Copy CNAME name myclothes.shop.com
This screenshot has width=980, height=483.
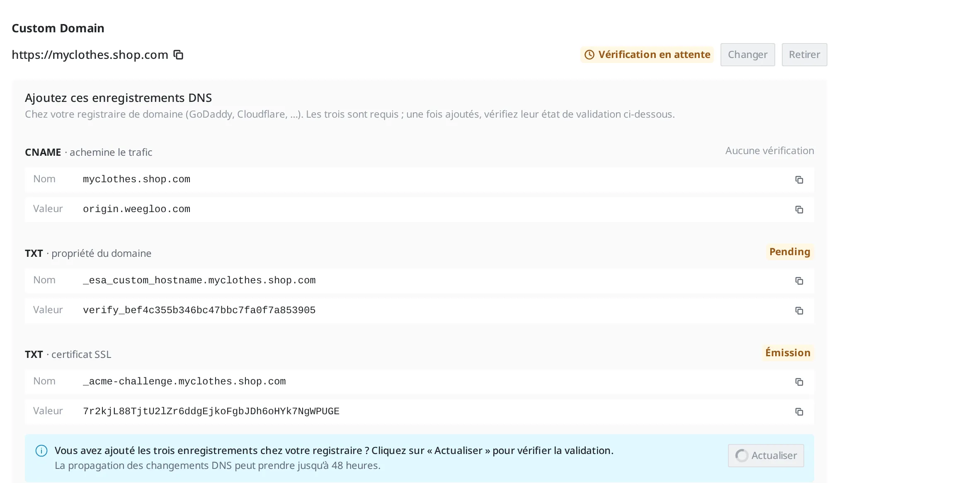(x=799, y=180)
